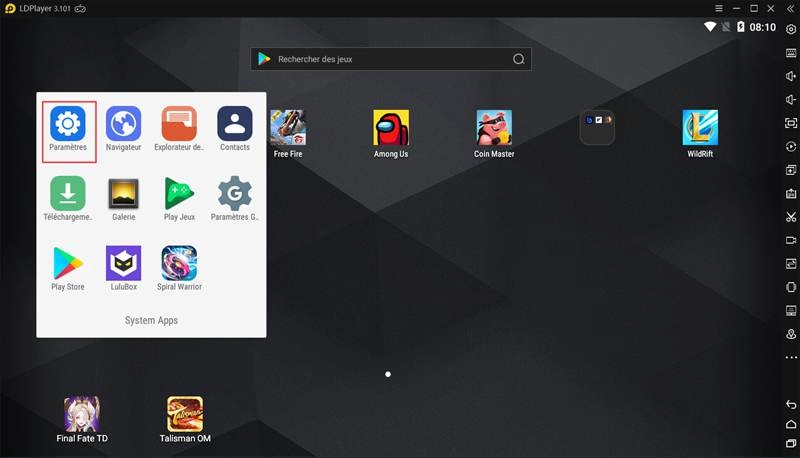Image resolution: width=800 pixels, height=458 pixels.
Task: Open the Contacts app
Action: [235, 124]
